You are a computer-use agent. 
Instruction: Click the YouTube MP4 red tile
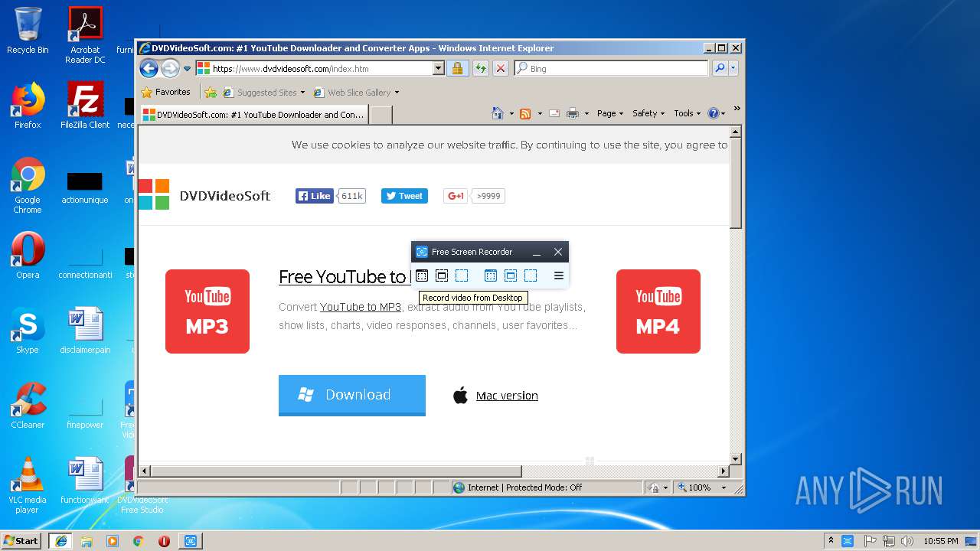[x=658, y=311]
